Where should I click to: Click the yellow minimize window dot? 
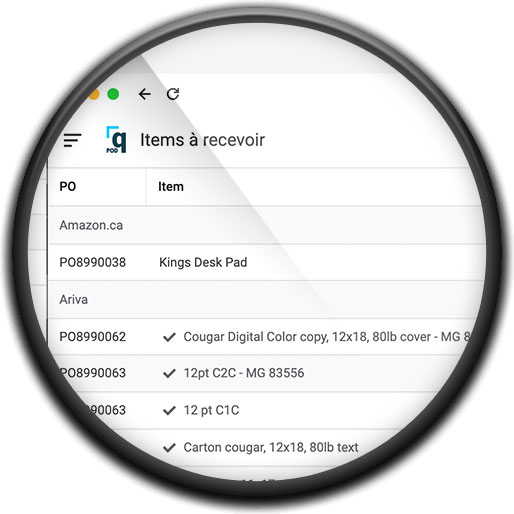pyautogui.click(x=94, y=94)
